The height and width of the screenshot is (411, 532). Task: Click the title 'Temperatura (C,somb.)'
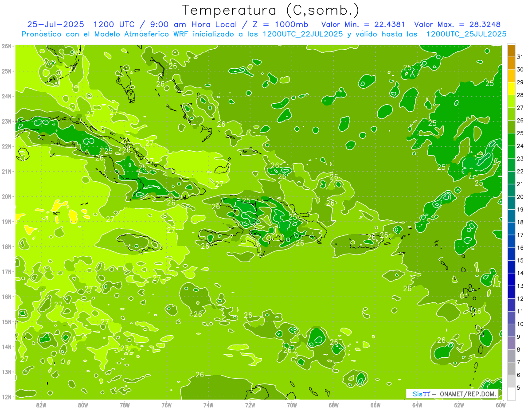pos(271,10)
